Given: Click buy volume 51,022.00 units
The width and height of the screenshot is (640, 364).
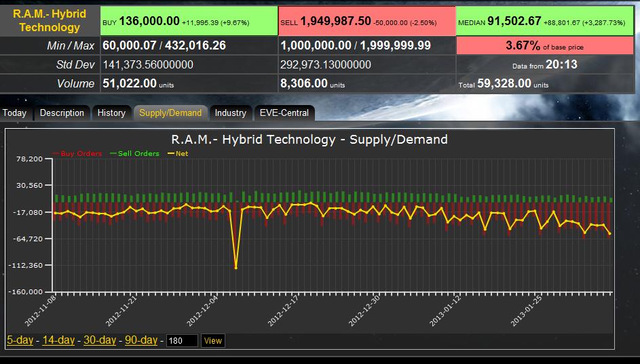Looking at the screenshot, I should pyautogui.click(x=138, y=83).
